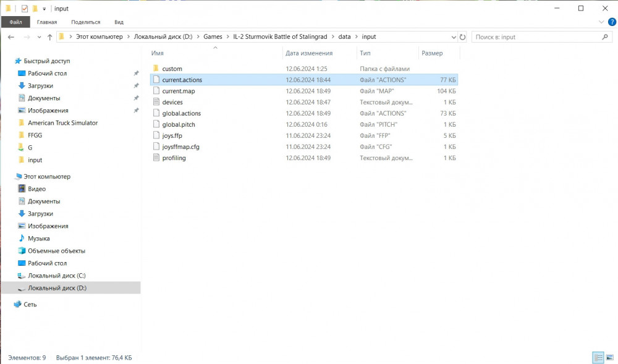Viewport: 618px width, 364px height.
Task: Switch to large thumbnails view icon
Action: (610, 357)
